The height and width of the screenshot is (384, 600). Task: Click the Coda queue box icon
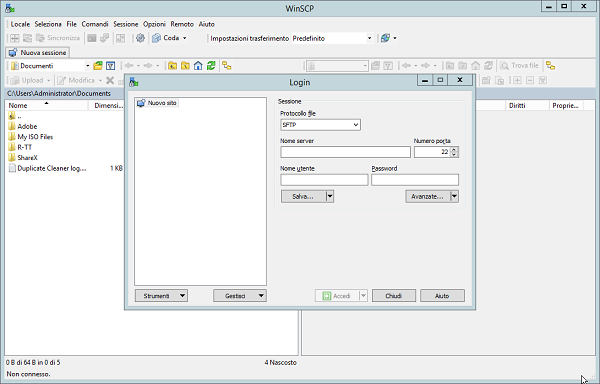pos(156,38)
